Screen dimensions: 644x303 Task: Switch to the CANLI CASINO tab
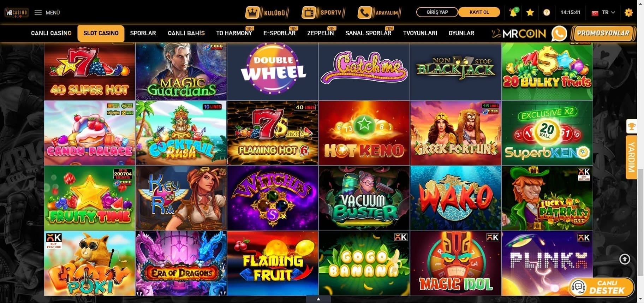tap(51, 33)
